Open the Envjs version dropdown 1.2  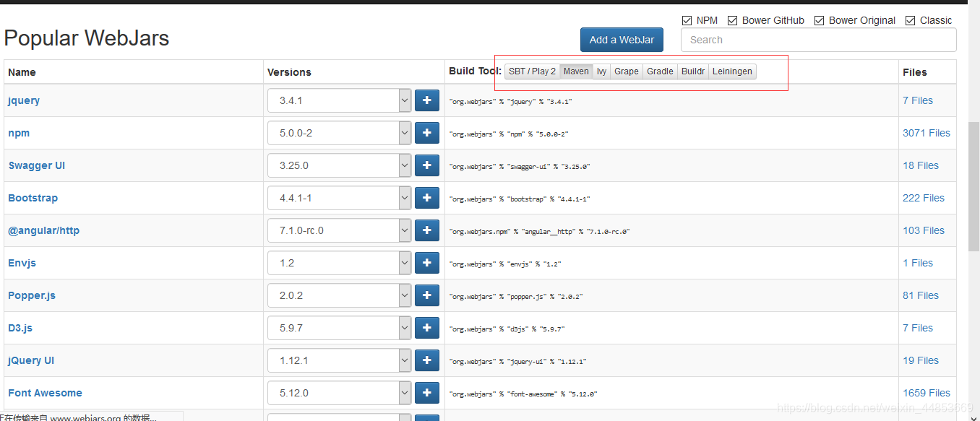coord(339,263)
